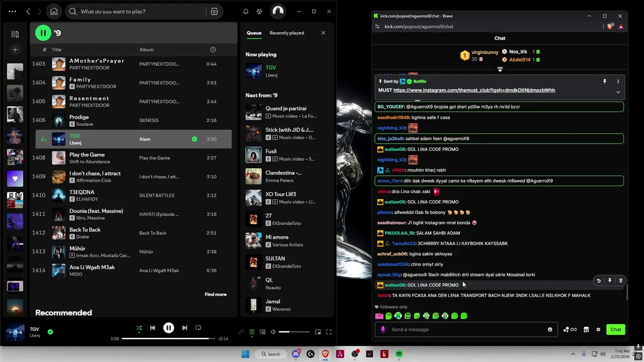Open Spotify notifications bell
Viewport: 644px width, 362px height.
tap(246, 12)
